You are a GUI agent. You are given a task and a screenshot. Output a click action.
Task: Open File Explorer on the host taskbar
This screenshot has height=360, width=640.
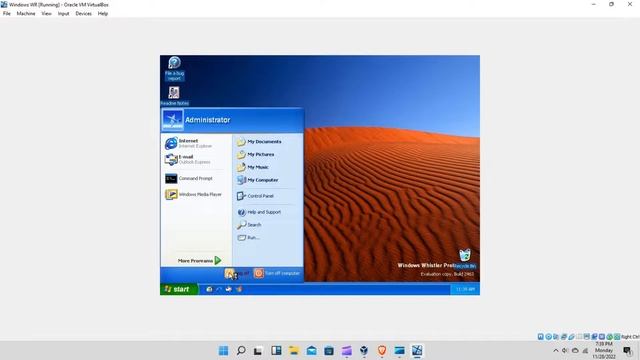294,350
